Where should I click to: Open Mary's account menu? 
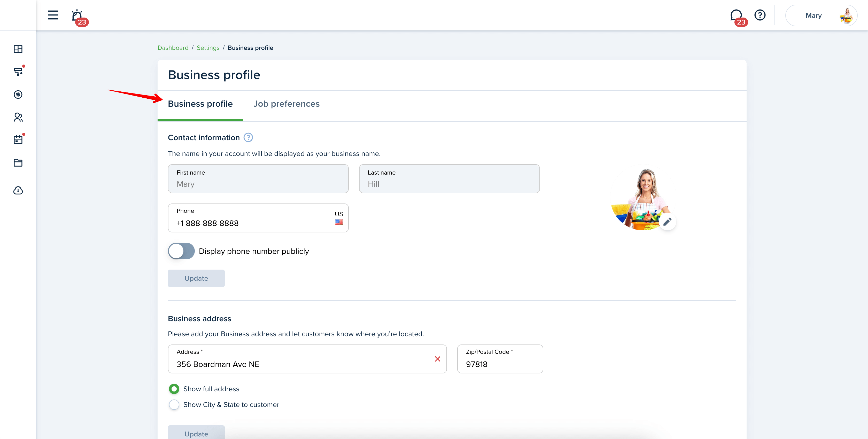(821, 15)
